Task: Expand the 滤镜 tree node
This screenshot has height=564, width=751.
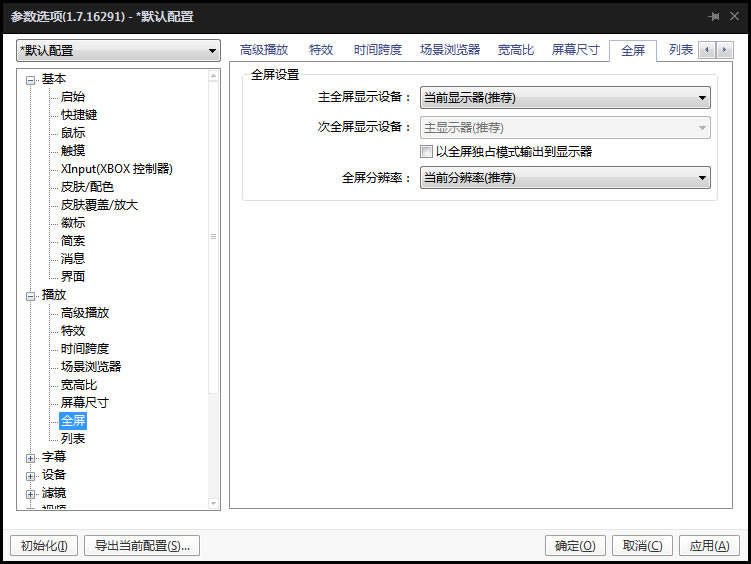Action: pyautogui.click(x=30, y=493)
